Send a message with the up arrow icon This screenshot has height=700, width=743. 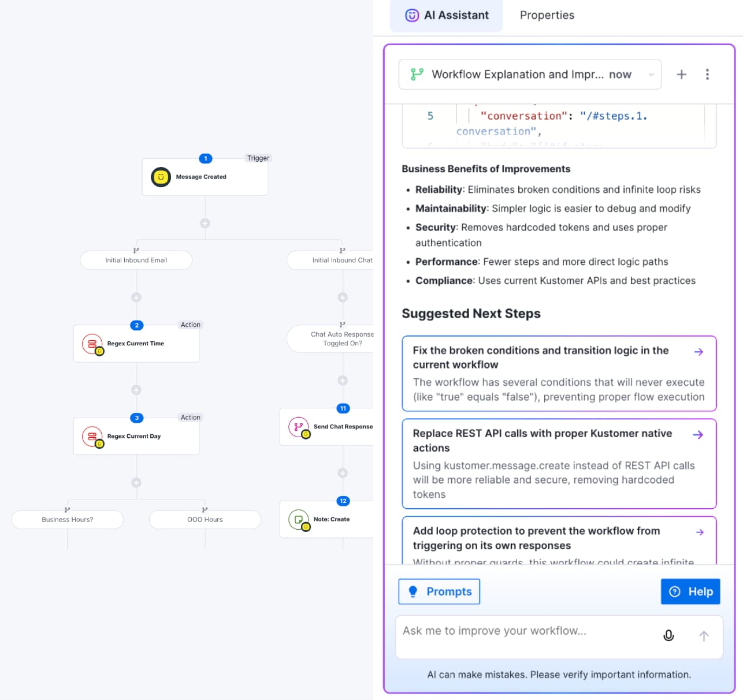click(x=704, y=635)
